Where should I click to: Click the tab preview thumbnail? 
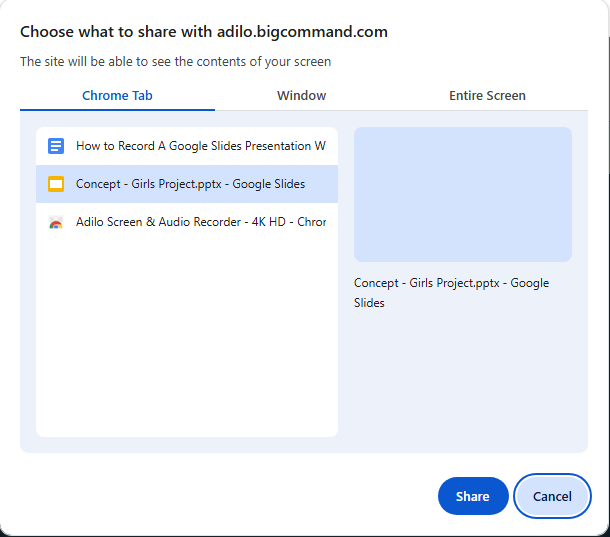pos(463,194)
